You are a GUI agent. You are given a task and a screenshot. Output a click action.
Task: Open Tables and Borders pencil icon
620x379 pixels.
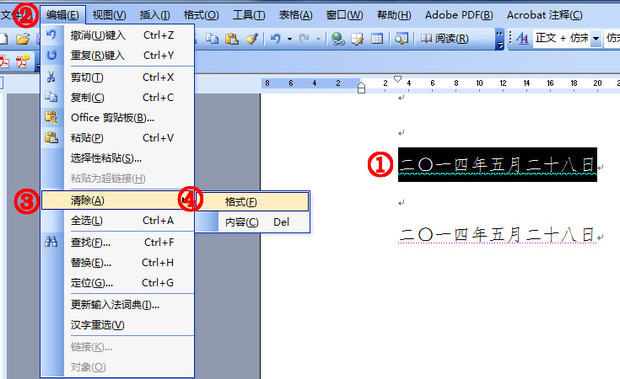coord(357,39)
